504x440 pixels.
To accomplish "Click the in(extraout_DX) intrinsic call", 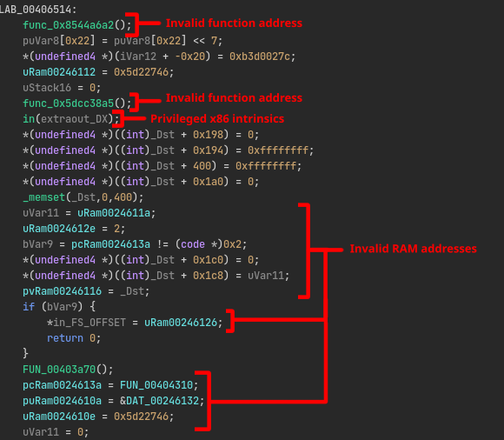I will click(71, 119).
